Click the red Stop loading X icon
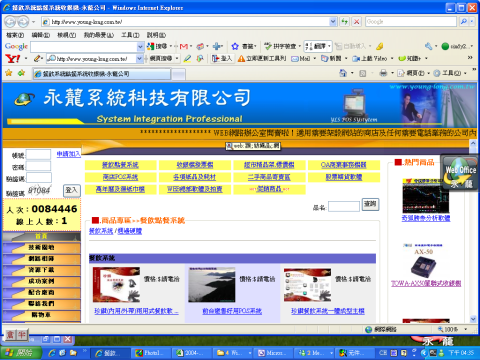480x360 pixels. pyautogui.click(x=356, y=22)
